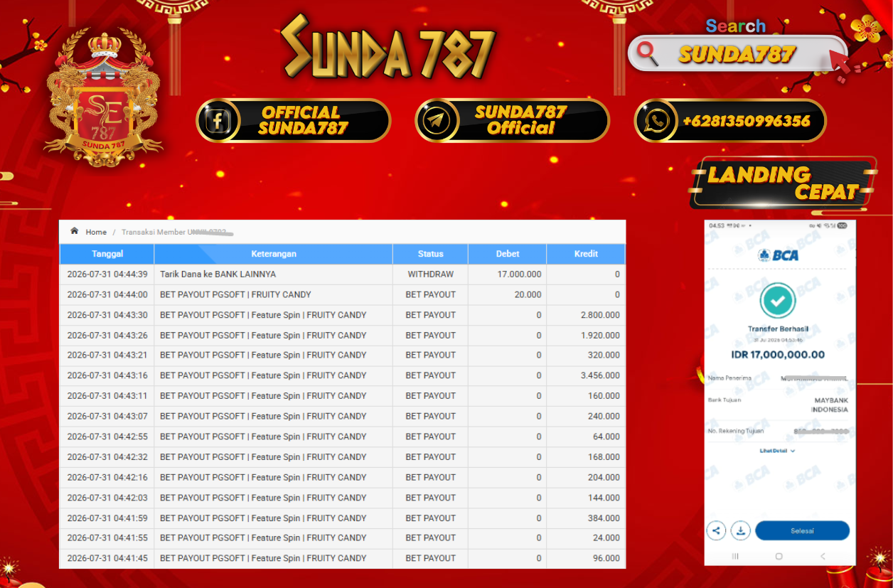This screenshot has height=588, width=893.
Task: Click the Nama Penerima label
Action: pos(729,378)
